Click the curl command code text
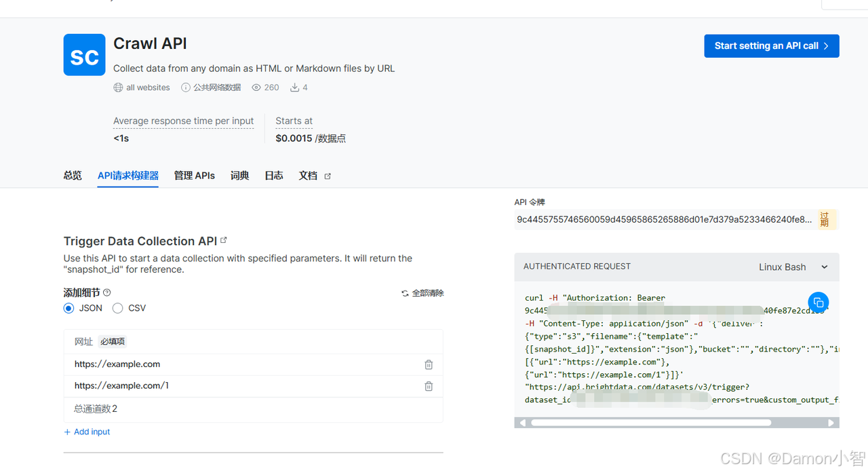The image size is (868, 473). (x=682, y=349)
